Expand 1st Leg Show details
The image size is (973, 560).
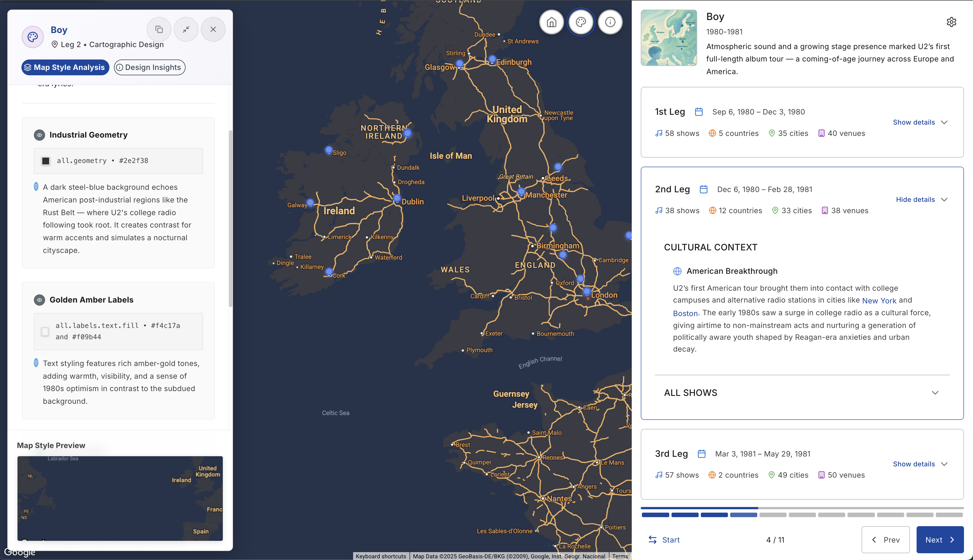tap(919, 122)
